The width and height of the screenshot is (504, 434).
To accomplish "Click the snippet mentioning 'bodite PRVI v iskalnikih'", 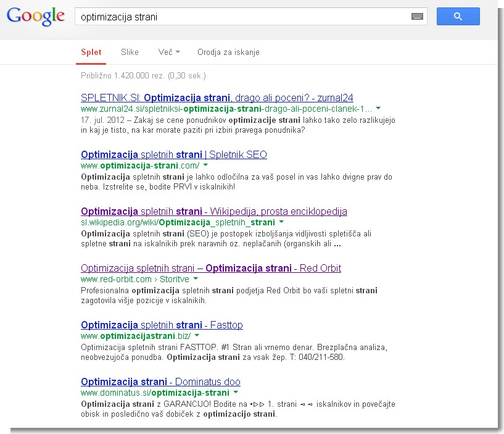I will (x=236, y=182).
